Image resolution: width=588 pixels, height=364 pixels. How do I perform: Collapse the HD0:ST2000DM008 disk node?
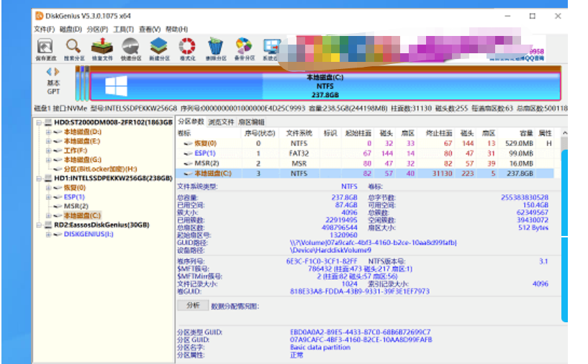coord(38,123)
